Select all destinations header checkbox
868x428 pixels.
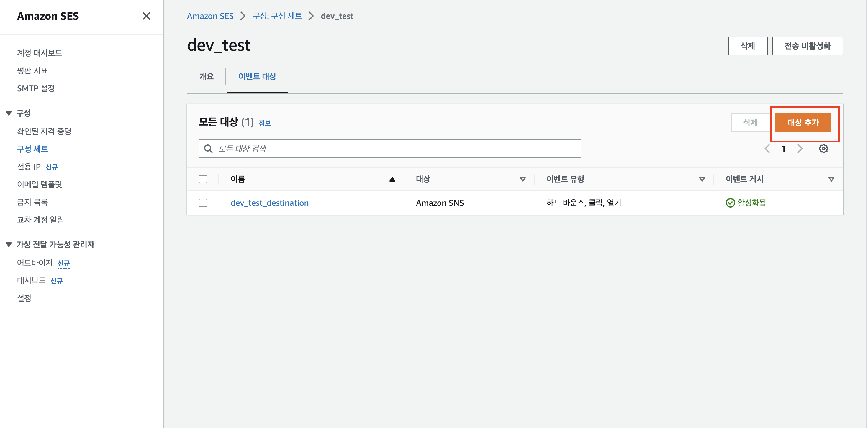pos(203,179)
